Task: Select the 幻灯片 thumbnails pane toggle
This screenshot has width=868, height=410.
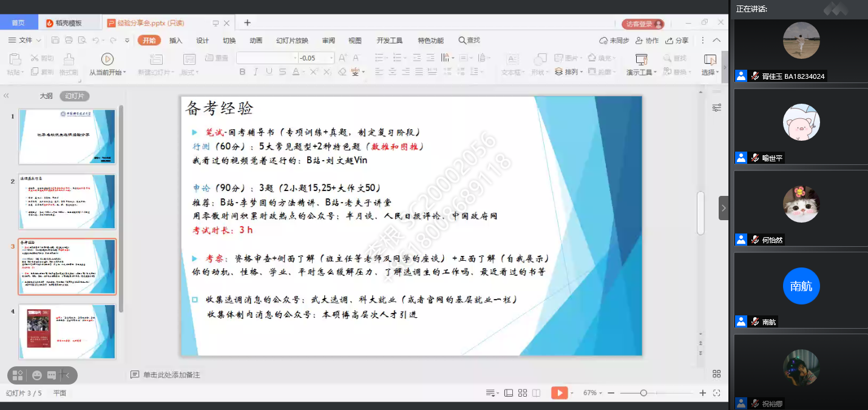Action: (75, 96)
